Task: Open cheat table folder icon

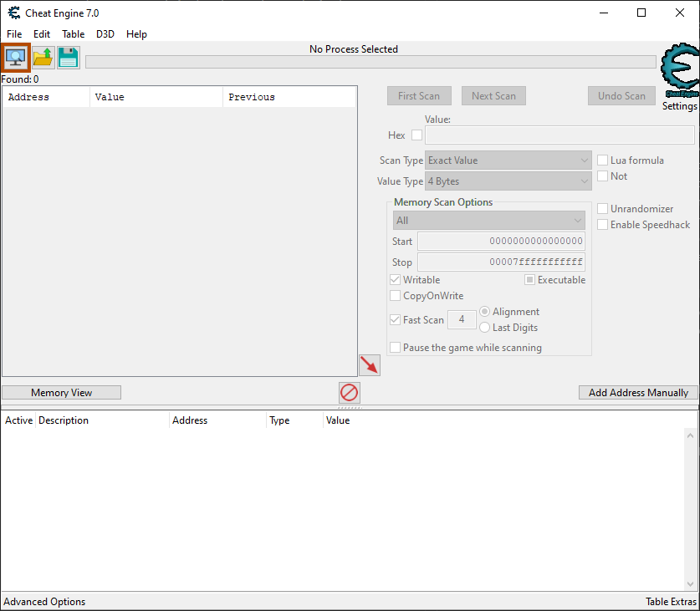Action: [x=43, y=58]
